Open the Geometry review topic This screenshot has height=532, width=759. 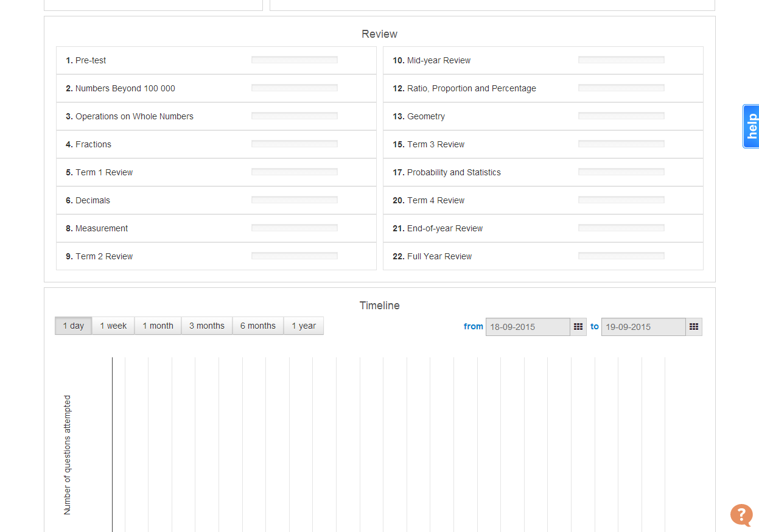(425, 116)
